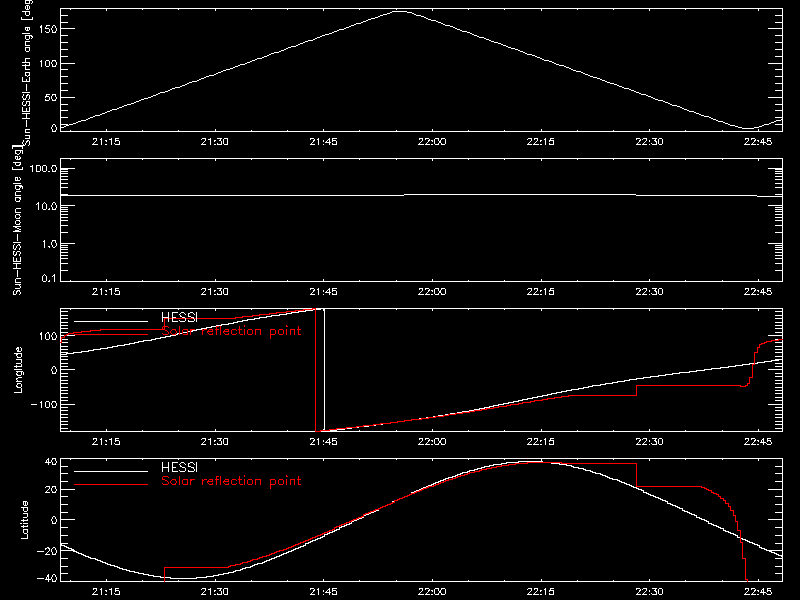The image size is (800, 600).
Task: Click the 40 tick on Latitude axis
Action: (x=51, y=462)
